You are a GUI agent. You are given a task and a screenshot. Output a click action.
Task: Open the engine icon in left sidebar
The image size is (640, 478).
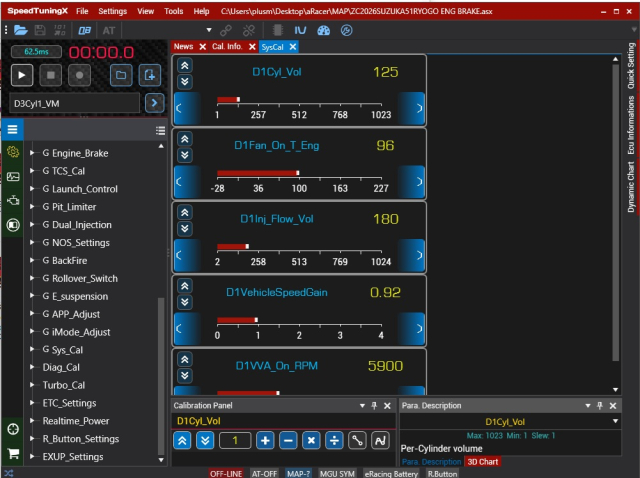(13, 200)
